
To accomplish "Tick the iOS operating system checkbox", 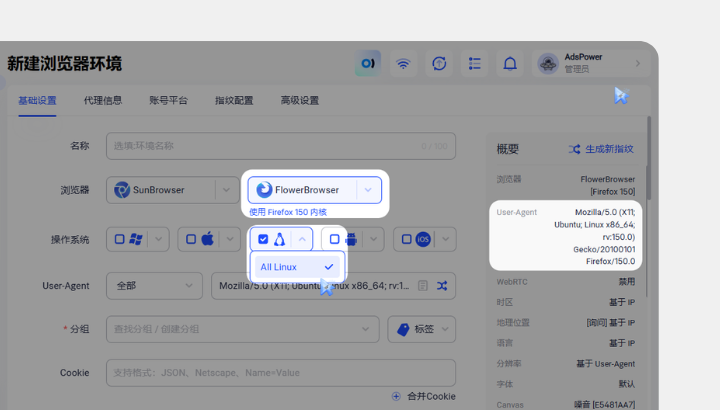I will tap(406, 239).
